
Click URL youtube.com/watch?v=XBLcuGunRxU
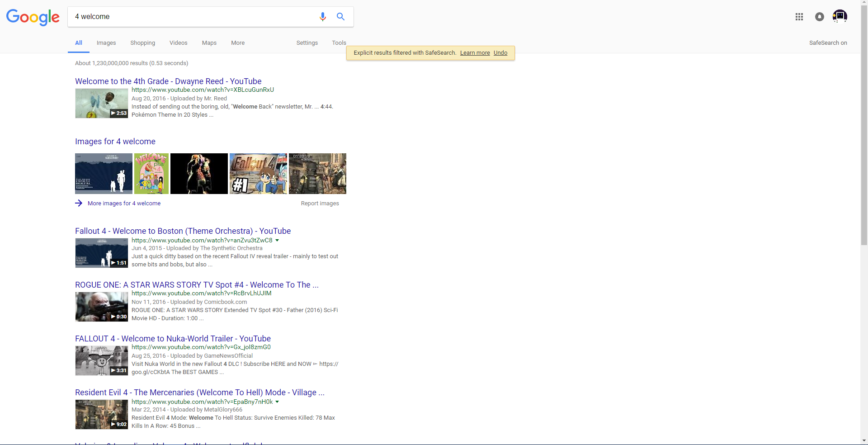203,90
